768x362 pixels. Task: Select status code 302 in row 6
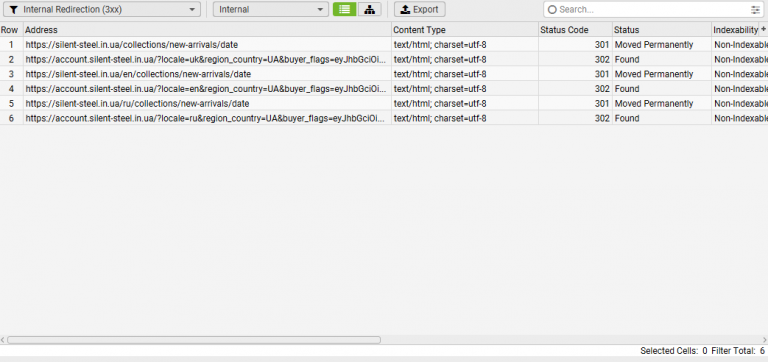pos(576,118)
